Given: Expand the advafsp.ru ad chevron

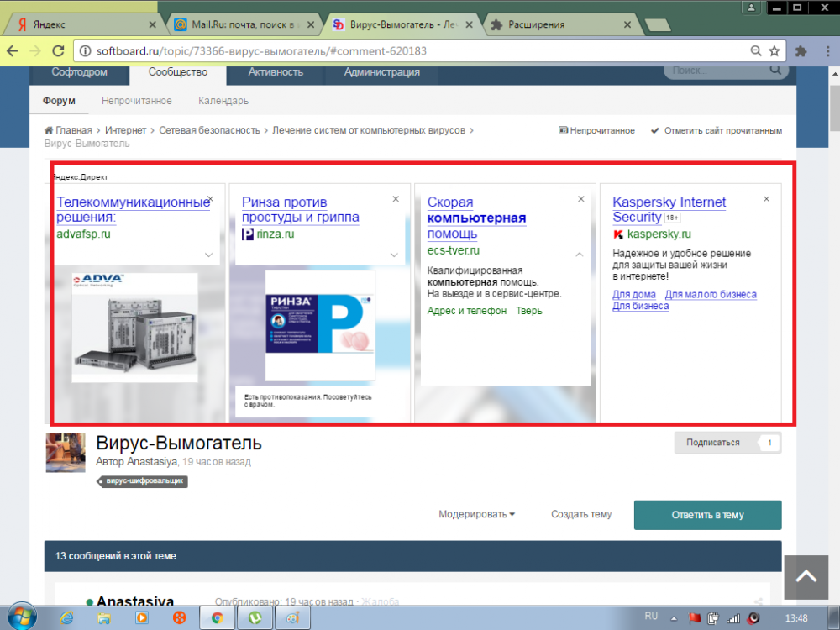Looking at the screenshot, I should point(209,254).
